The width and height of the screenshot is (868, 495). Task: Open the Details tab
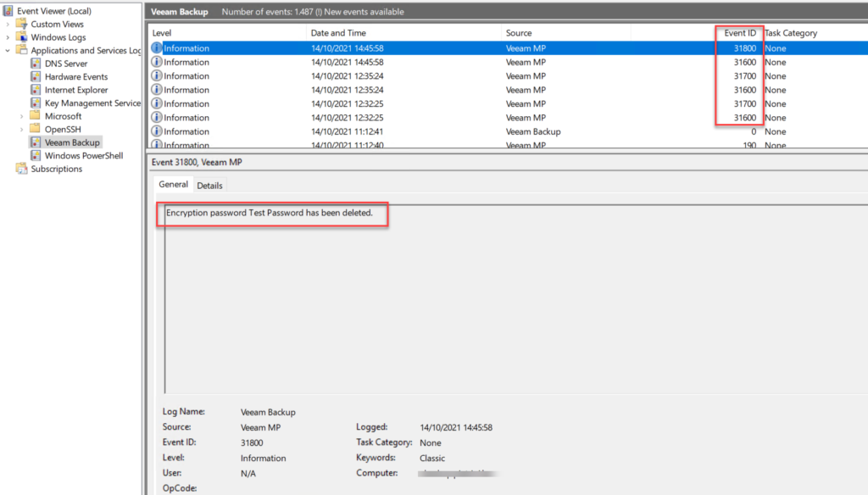point(210,186)
